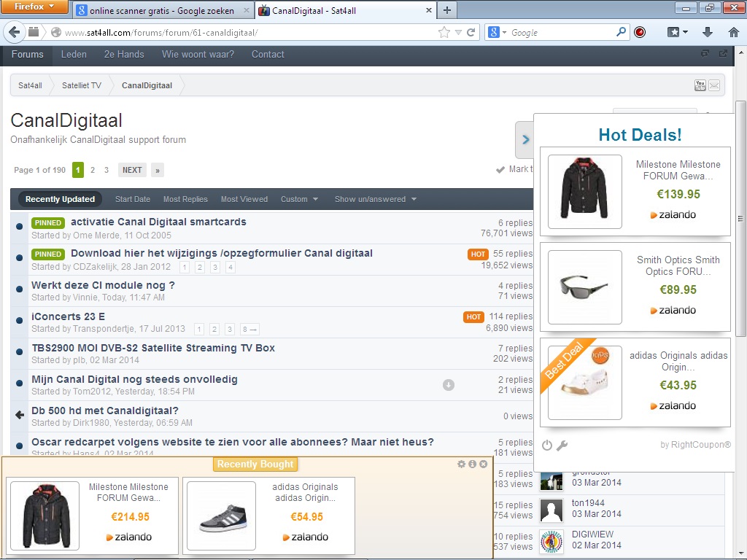Open wrench settings in Hot Deals panel

[562, 446]
